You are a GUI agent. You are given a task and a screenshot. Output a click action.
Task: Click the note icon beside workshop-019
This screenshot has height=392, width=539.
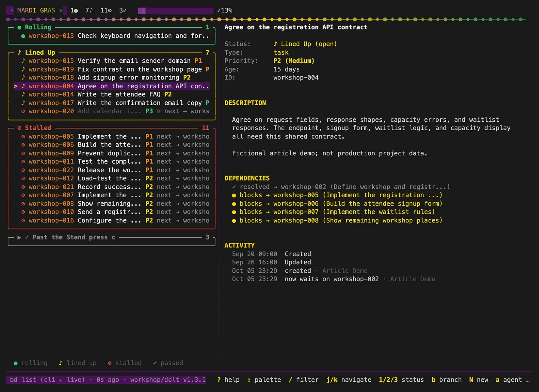[23, 69]
